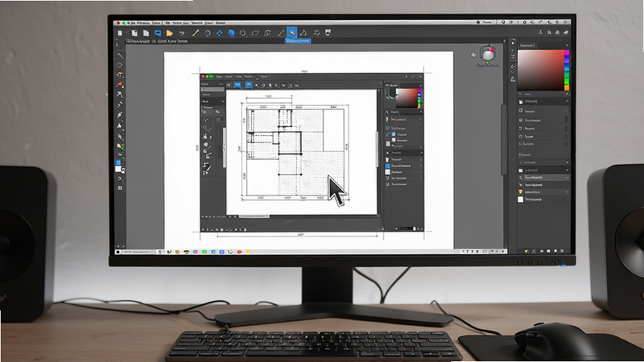Viewport: 644px width, 362px height.
Task: Click the blue foreground swatch in left toolbox
Action: [x=118, y=162]
